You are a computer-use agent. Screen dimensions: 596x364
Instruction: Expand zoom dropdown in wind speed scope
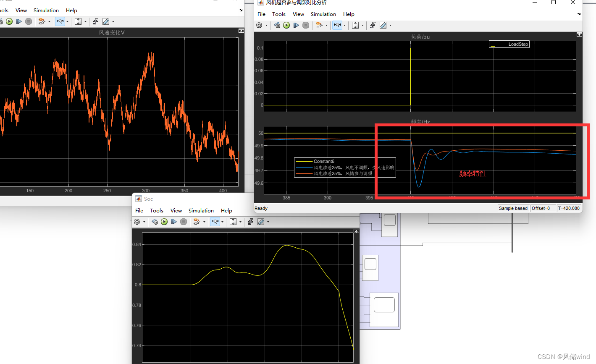(x=68, y=22)
